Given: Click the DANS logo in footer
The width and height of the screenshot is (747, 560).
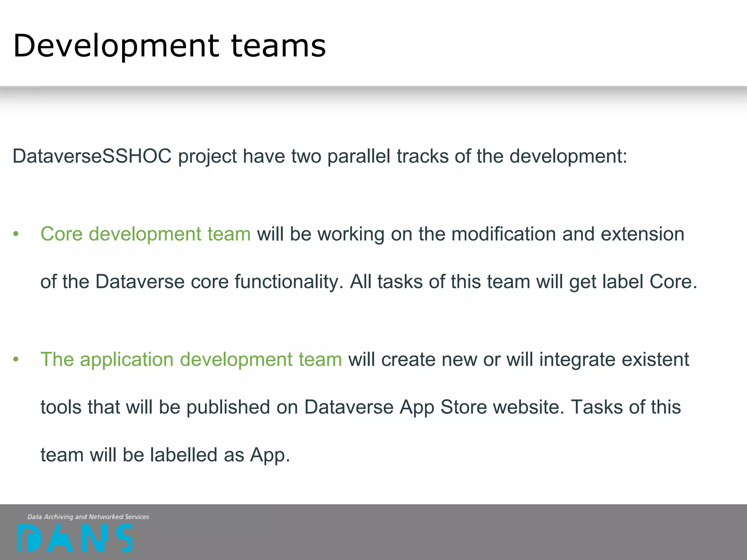Looking at the screenshot, I should 76,538.
